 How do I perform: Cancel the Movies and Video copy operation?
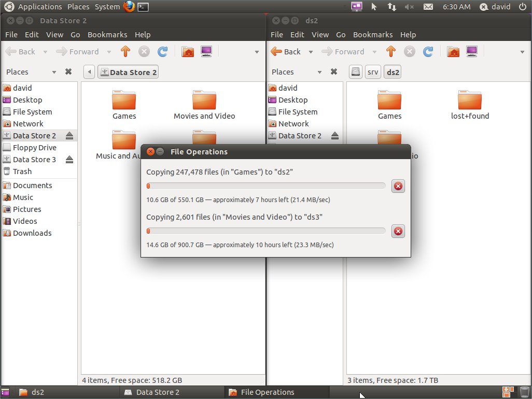click(398, 231)
